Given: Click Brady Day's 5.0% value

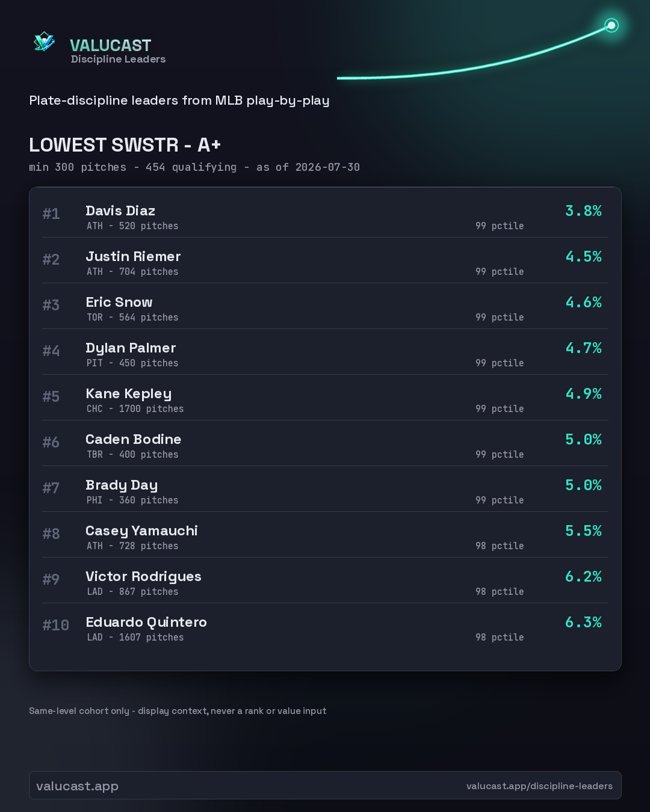Looking at the screenshot, I should click(583, 485).
